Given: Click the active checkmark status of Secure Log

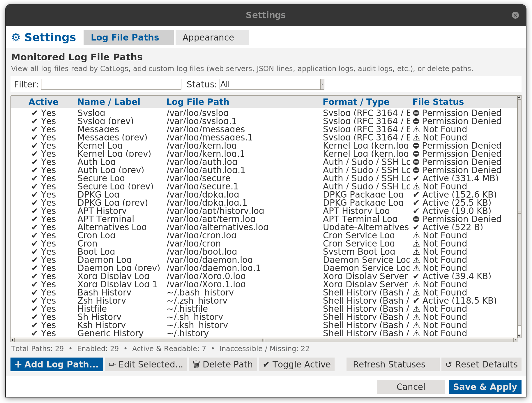Looking at the screenshot, I should point(416,178).
